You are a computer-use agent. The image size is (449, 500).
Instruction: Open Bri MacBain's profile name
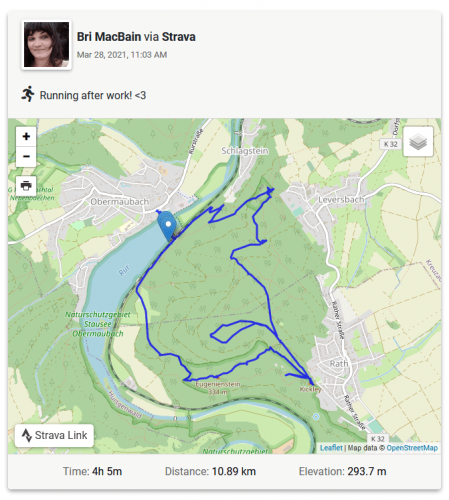point(109,37)
